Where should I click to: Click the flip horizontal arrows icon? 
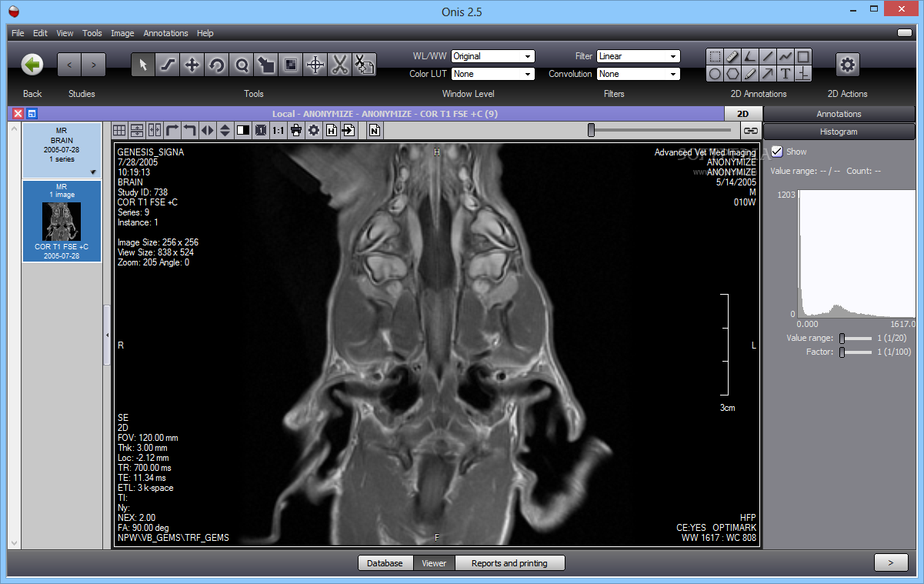207,131
